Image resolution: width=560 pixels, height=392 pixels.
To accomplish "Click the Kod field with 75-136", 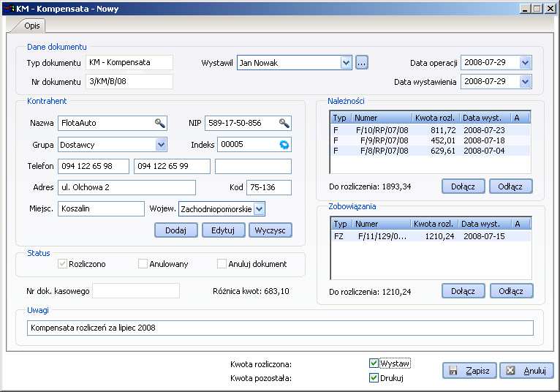I will coord(269,188).
